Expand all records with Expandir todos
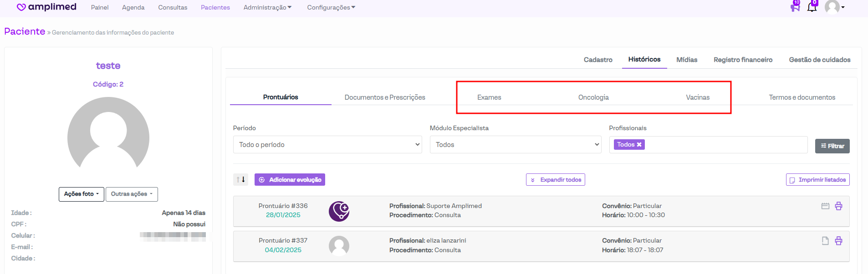 [x=555, y=180]
